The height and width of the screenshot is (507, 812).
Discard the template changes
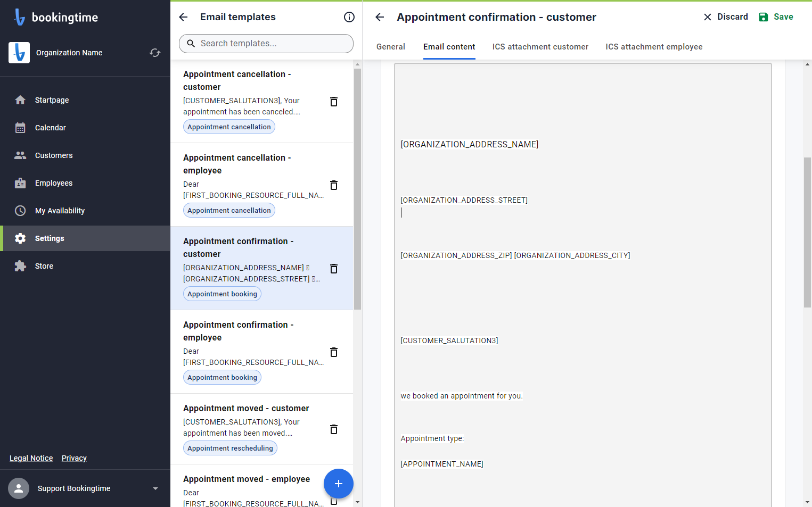[x=725, y=17]
